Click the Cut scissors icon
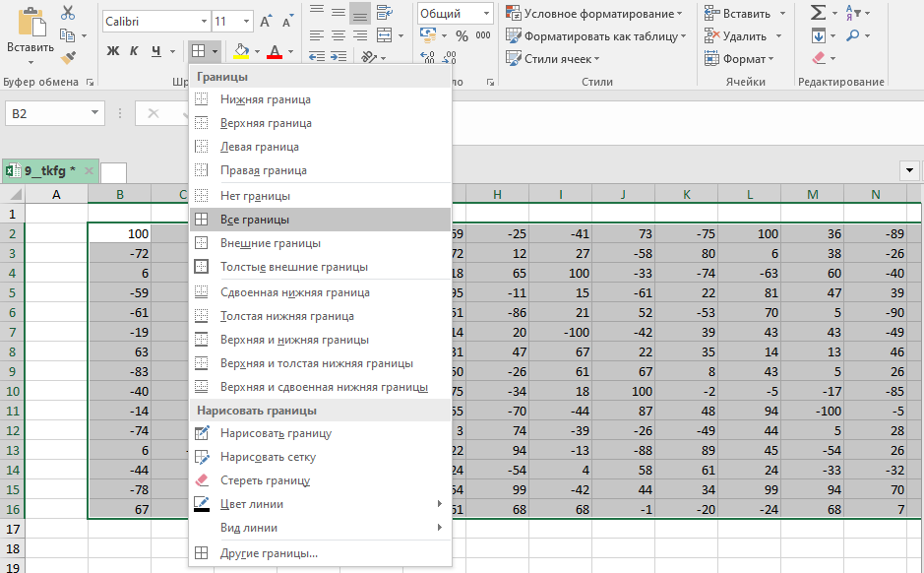The image size is (924, 573). (x=68, y=13)
